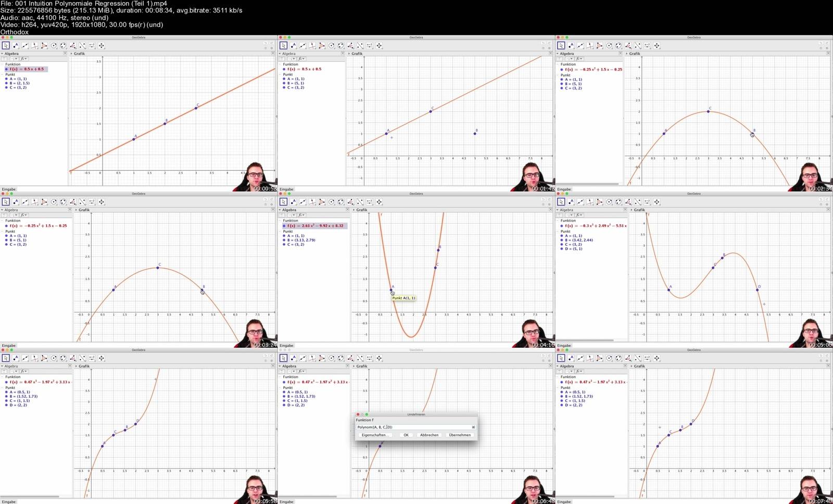Select f(x) = -0.25x² + 1.5x - 0.25 in 00:03:24 frame

[x=38, y=226]
